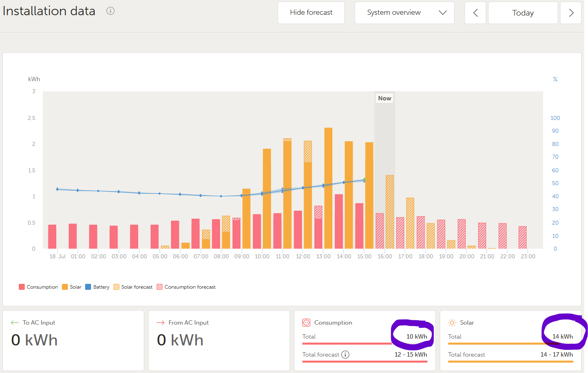Click the Solar sun icon
The image size is (588, 373).
(x=452, y=323)
